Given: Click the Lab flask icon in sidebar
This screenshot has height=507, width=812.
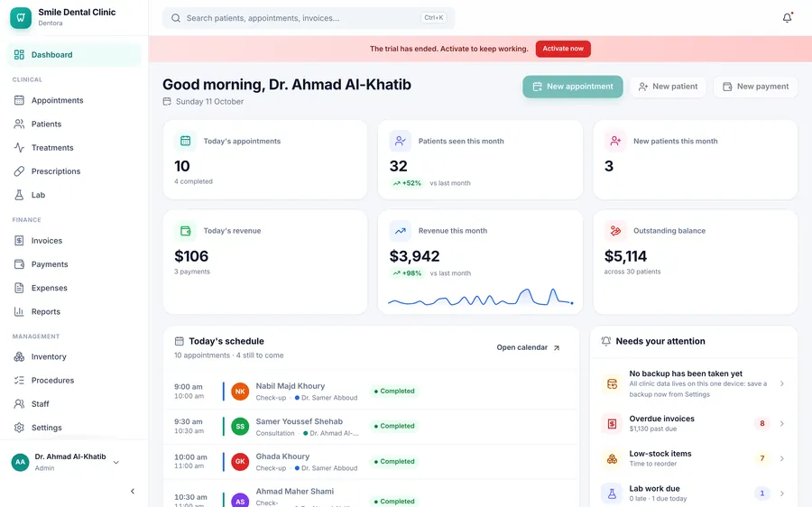Looking at the screenshot, I should coord(19,195).
